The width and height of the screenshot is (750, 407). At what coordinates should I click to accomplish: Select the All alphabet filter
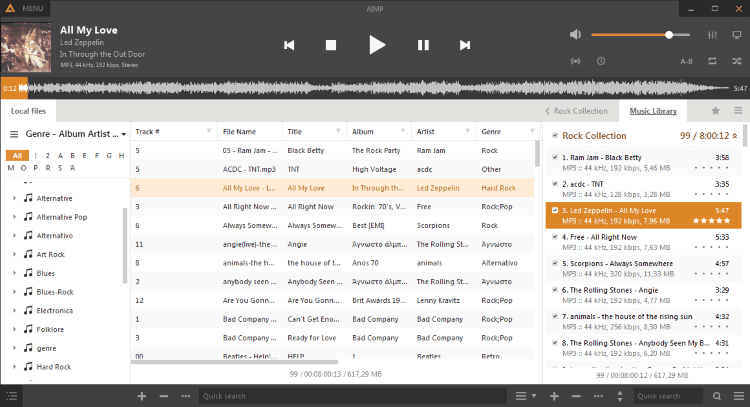point(17,155)
